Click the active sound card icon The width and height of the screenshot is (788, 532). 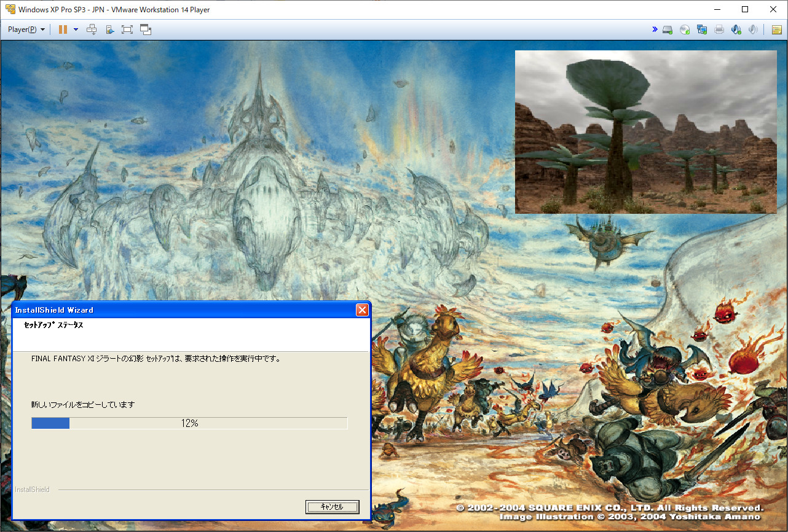(x=736, y=29)
